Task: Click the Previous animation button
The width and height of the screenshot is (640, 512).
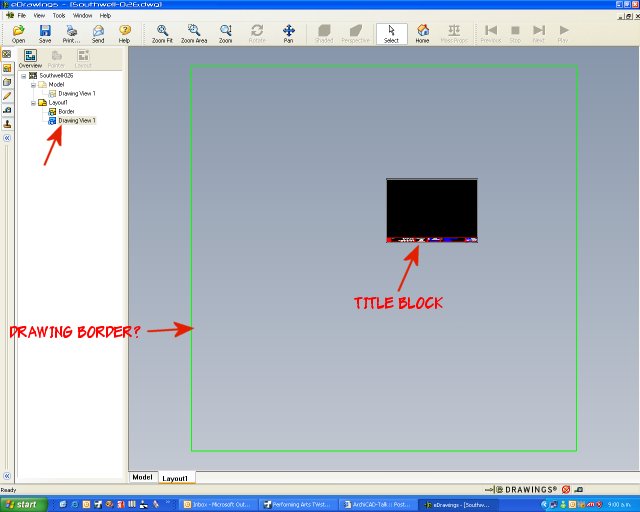Action: pos(491,34)
